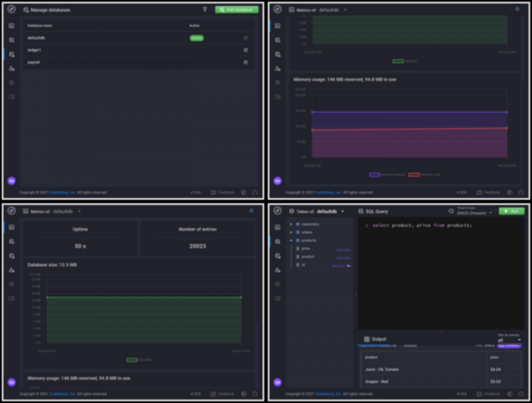Activate the ledger1 database using its row toggle
The image size is (532, 403).
click(246, 51)
